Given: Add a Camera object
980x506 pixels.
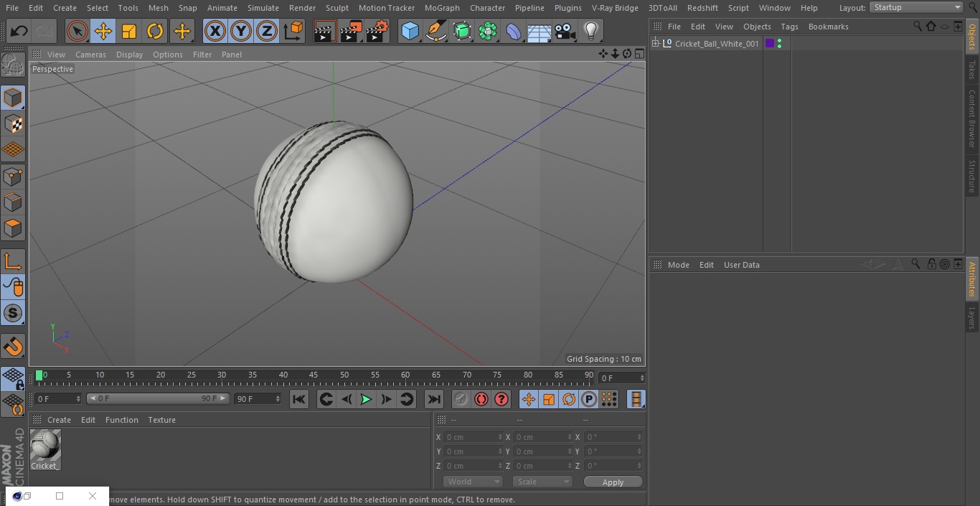Looking at the screenshot, I should pos(565,31).
